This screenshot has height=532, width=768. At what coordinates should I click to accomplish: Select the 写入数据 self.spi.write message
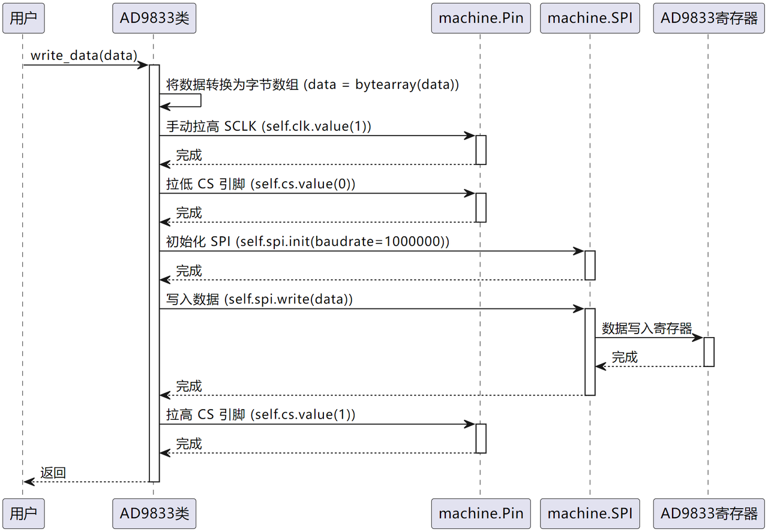(x=259, y=299)
